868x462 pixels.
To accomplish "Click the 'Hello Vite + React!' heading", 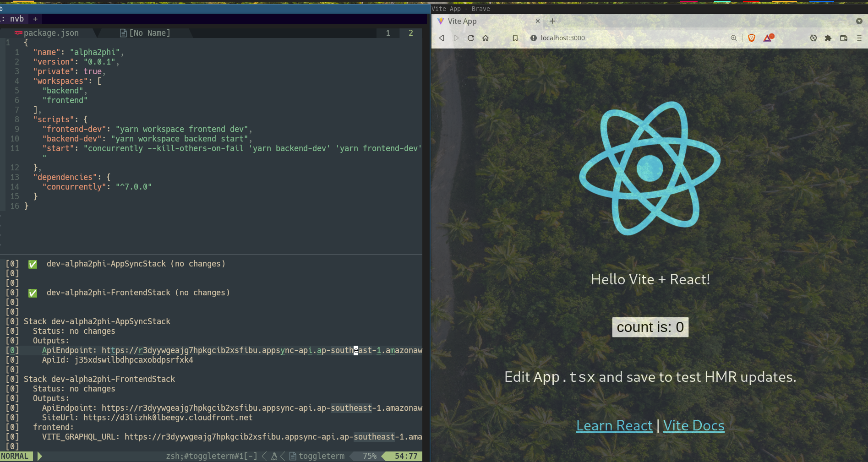I will pos(650,279).
